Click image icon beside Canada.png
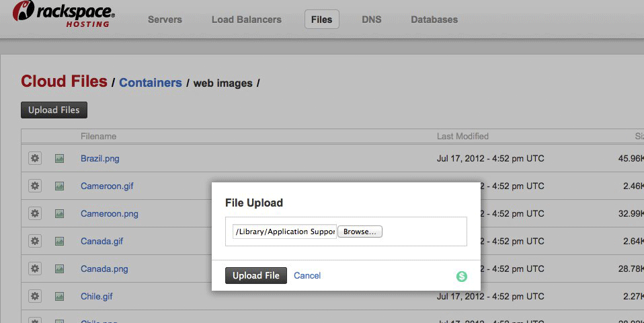The width and height of the screenshot is (644, 323). 60,268
